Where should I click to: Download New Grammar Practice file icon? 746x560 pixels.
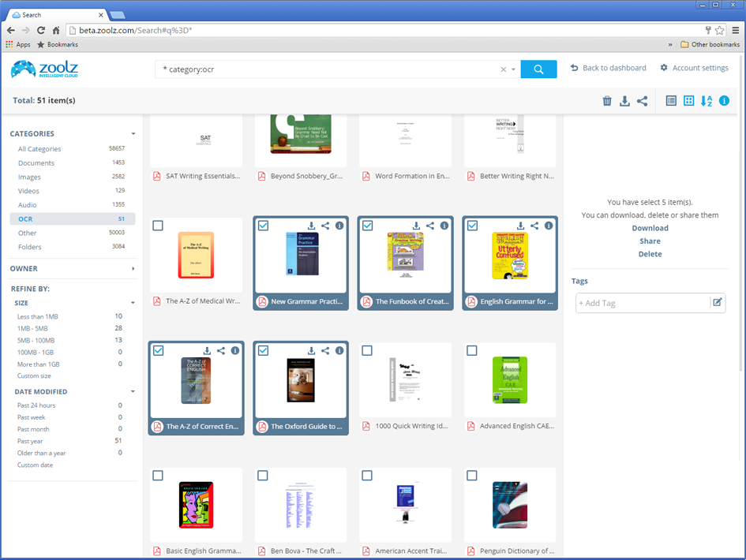311,226
